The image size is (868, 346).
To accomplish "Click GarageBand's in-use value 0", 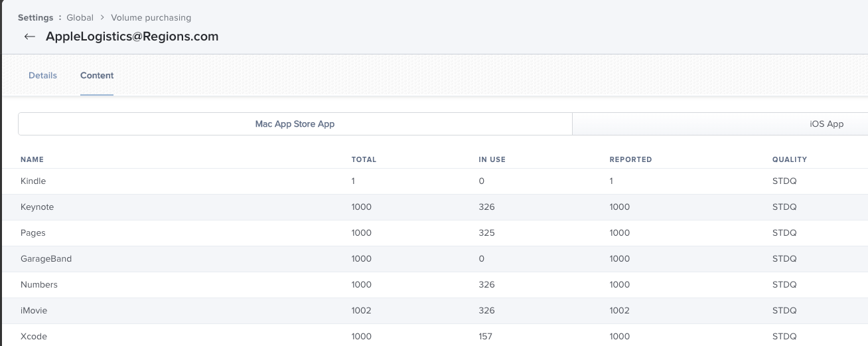I will (x=481, y=259).
